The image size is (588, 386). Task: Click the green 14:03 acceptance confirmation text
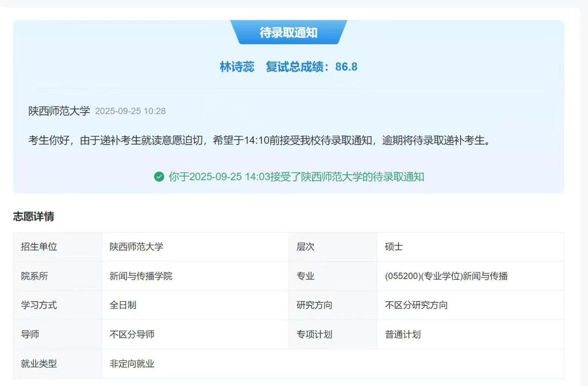pos(296,177)
